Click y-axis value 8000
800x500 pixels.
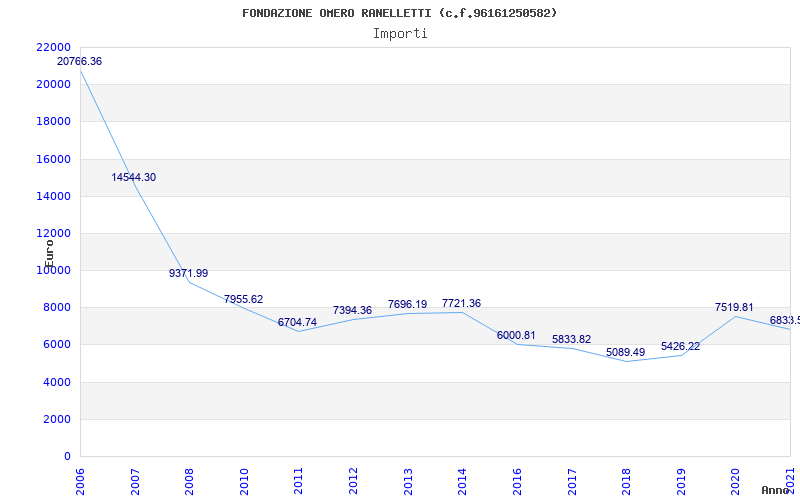(56, 308)
